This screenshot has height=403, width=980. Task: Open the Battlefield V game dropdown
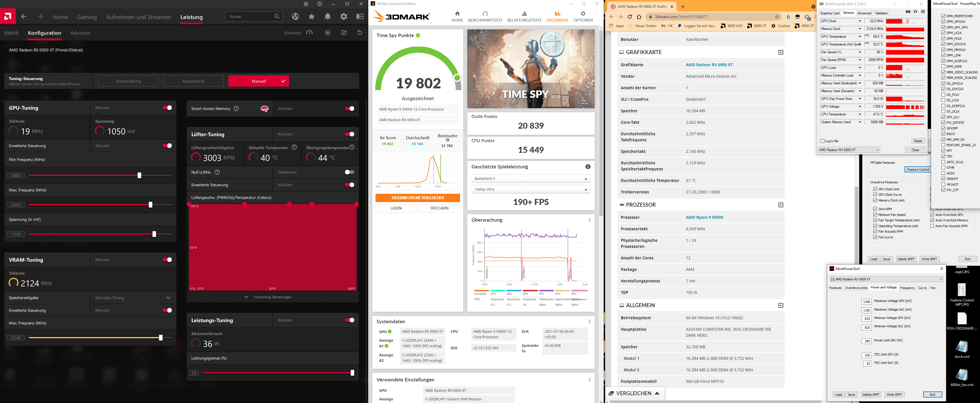tap(530, 178)
